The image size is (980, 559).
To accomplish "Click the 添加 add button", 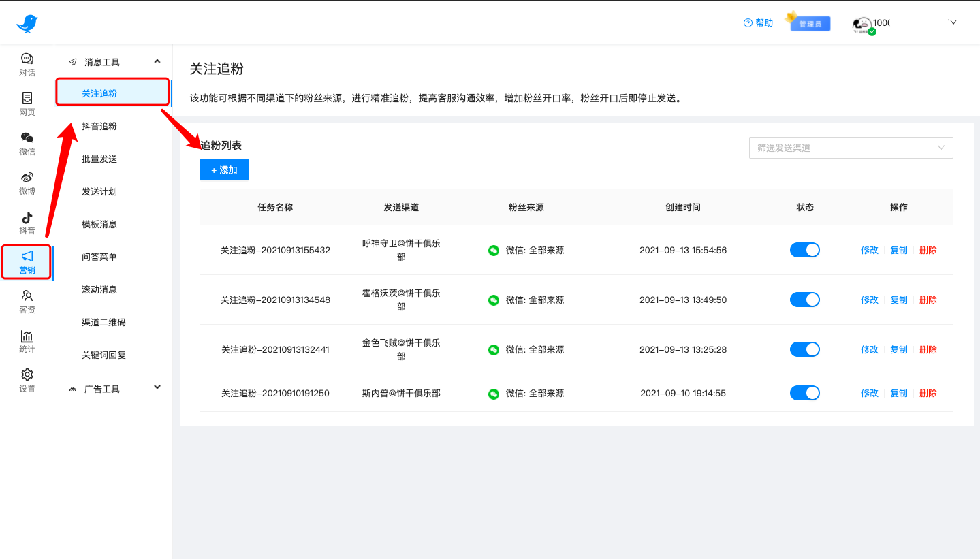I will point(224,170).
